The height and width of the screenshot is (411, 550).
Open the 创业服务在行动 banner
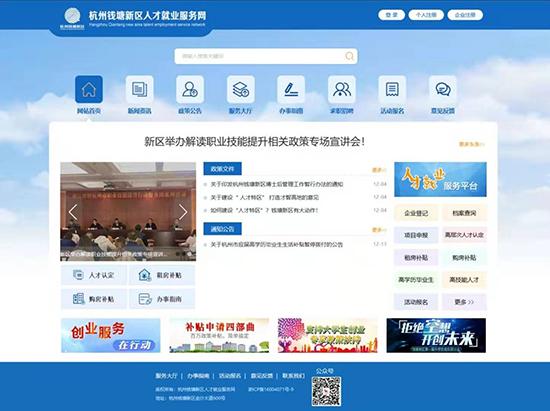[x=110, y=335]
